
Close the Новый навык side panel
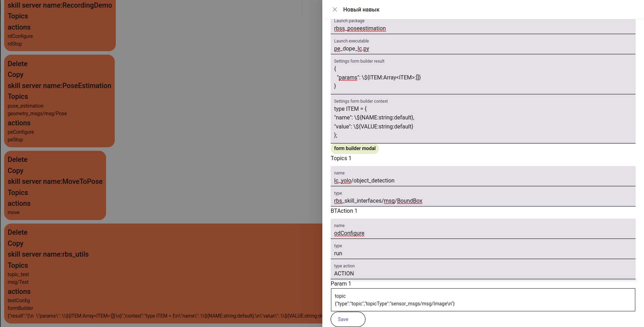point(335,9)
